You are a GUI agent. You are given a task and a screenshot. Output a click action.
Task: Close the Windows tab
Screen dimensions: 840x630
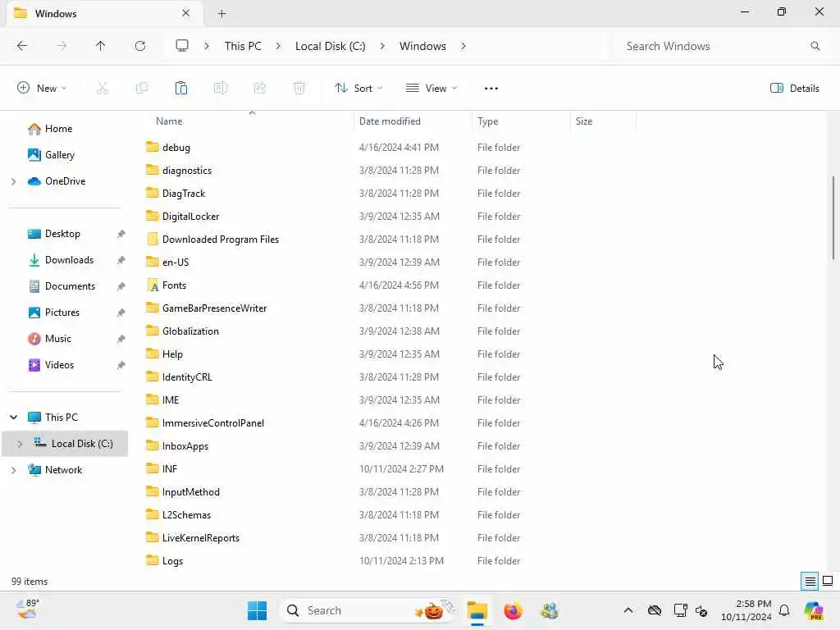pyautogui.click(x=186, y=13)
